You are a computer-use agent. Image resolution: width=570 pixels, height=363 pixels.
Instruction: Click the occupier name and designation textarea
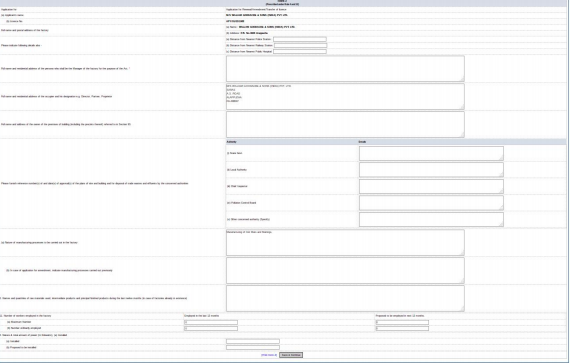click(x=345, y=97)
